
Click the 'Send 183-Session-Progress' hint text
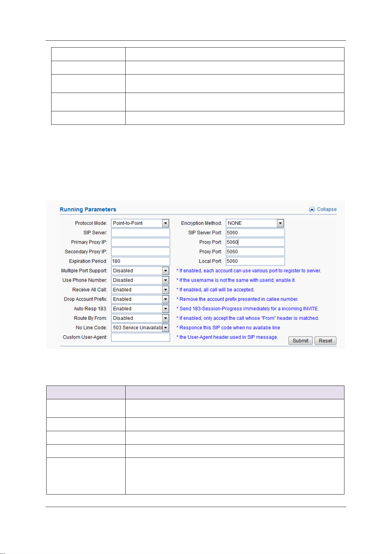tap(248, 309)
